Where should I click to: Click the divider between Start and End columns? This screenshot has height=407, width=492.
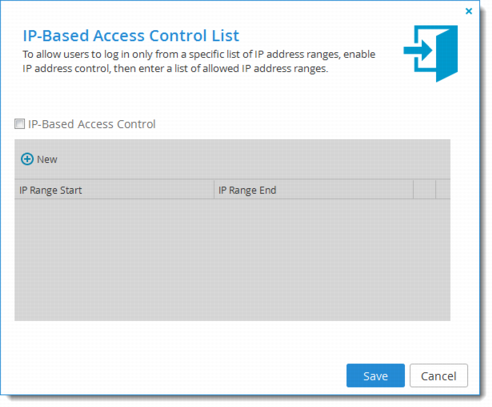pyautogui.click(x=214, y=190)
